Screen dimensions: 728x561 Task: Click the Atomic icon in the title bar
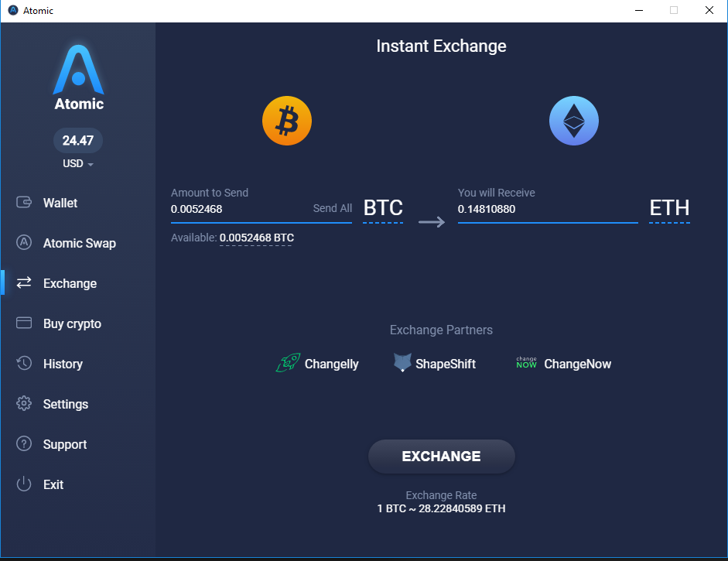(13, 10)
